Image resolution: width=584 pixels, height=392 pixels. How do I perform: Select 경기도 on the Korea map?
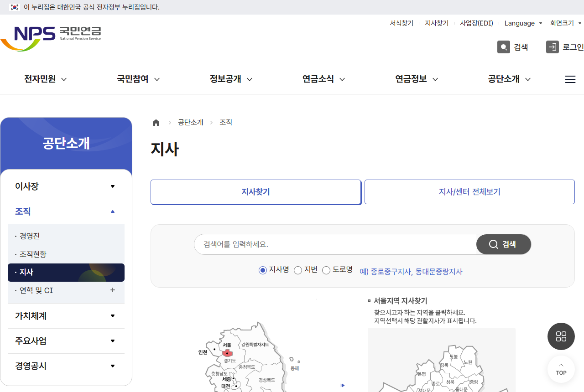[230, 361]
